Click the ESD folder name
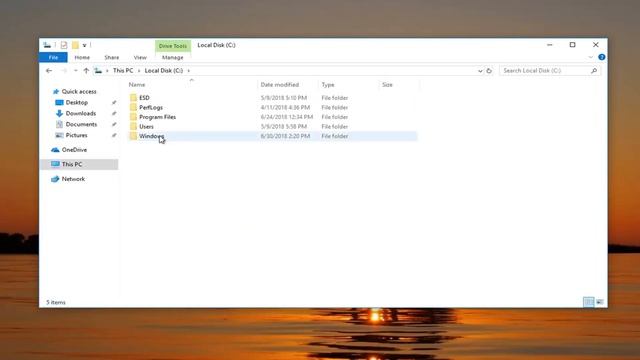This screenshot has width=640, height=360. 144,98
